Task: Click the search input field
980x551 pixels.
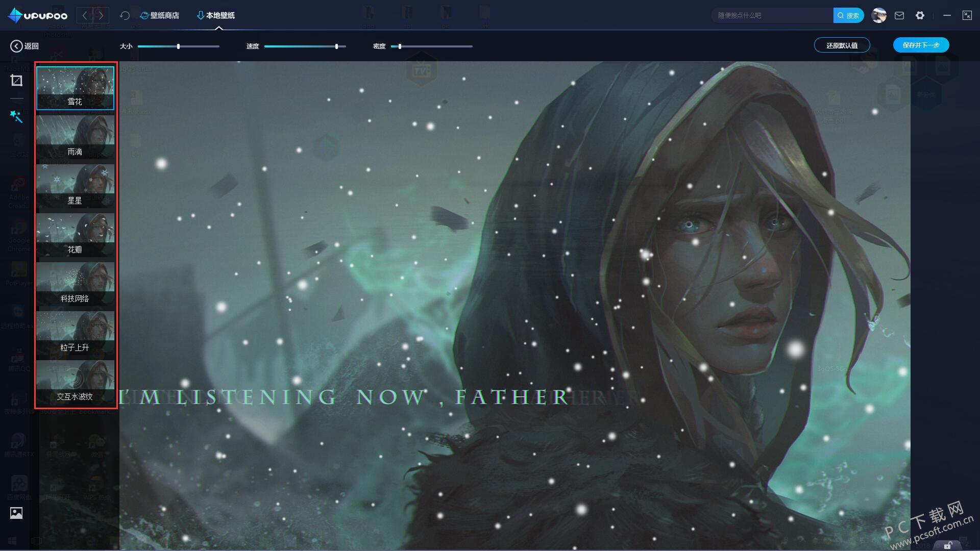Action: pyautogui.click(x=772, y=15)
